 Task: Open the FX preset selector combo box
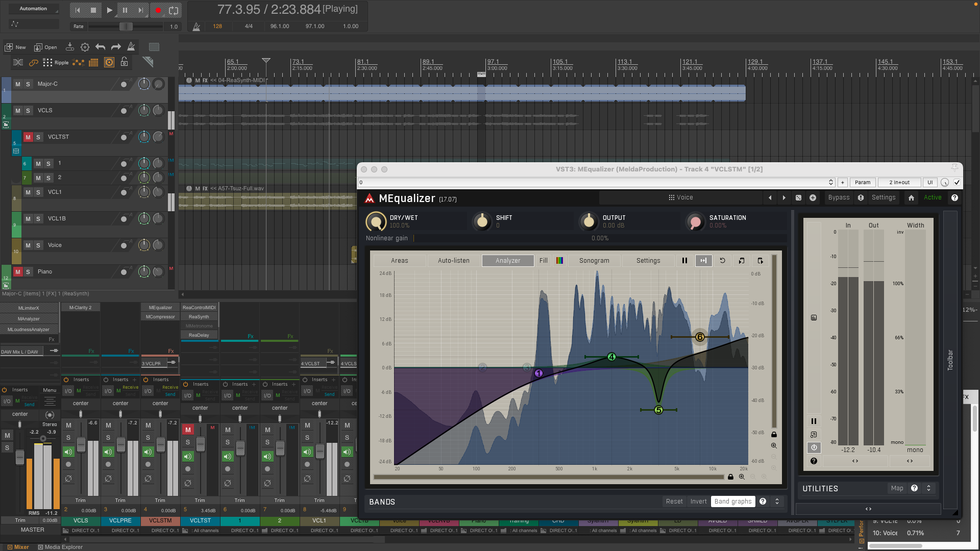pos(596,183)
